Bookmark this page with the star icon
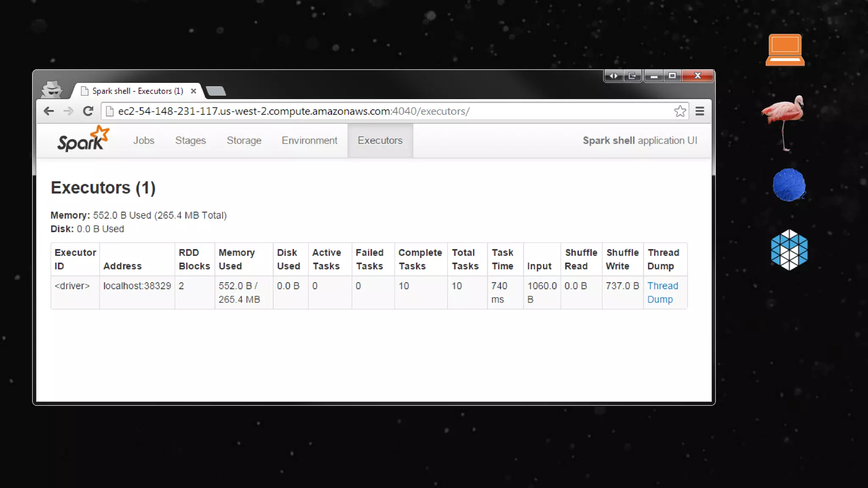The image size is (868, 488). tap(680, 111)
